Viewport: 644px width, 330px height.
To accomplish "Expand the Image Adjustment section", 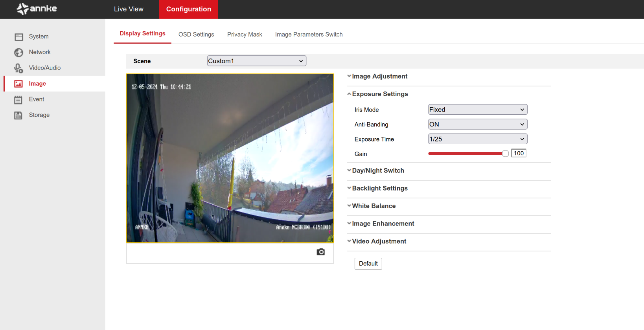I will [x=379, y=76].
